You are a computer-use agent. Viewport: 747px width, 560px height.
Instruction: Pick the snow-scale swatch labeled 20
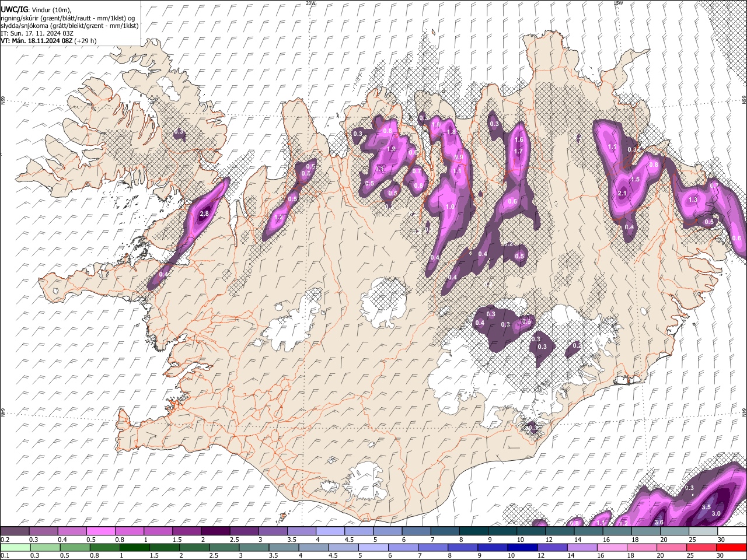point(675,531)
